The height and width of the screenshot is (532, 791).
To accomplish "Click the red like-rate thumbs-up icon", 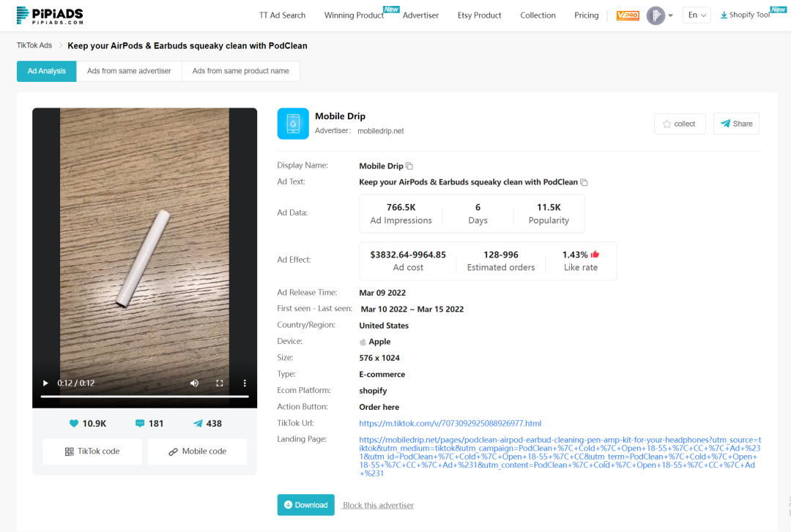I will click(595, 254).
